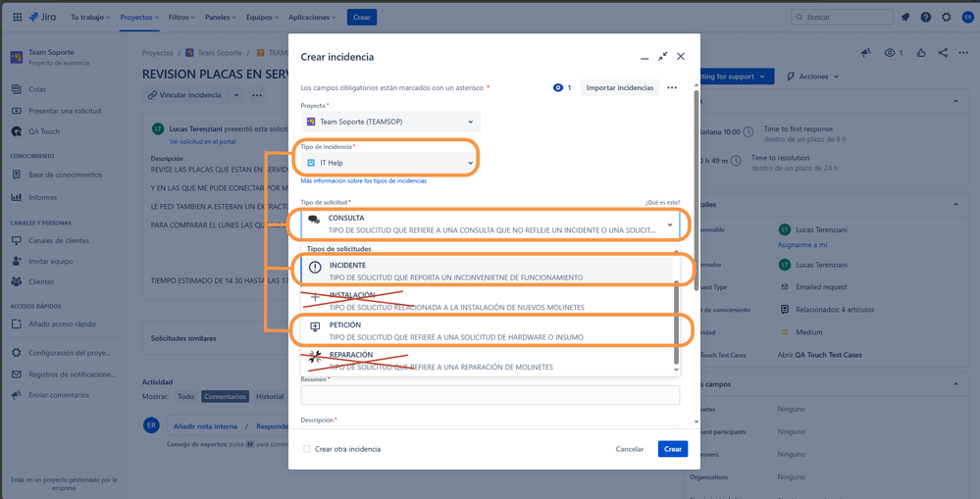
Task: Click the request types list scrollbar
Action: [676, 321]
